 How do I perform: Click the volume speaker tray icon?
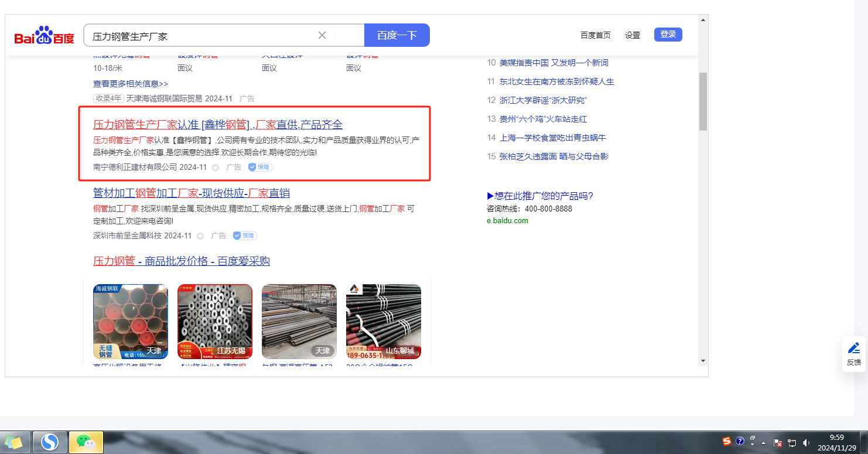(x=807, y=443)
